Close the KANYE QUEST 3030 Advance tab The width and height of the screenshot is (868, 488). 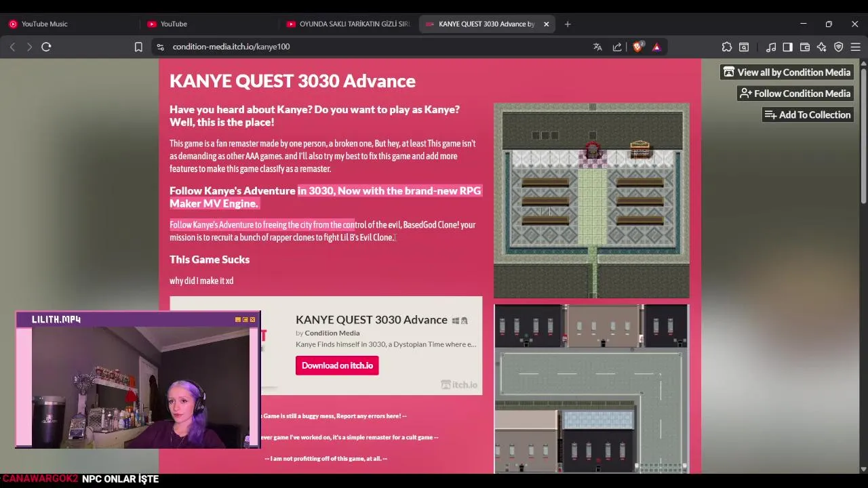point(546,24)
